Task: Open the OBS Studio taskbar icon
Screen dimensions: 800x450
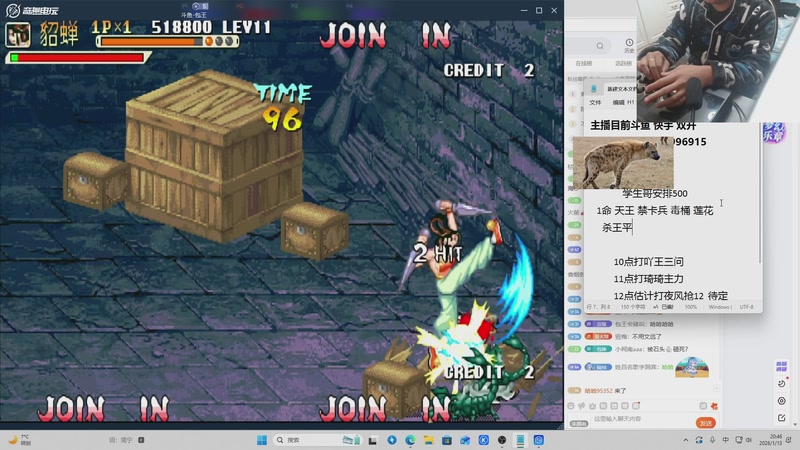Action: point(502,440)
